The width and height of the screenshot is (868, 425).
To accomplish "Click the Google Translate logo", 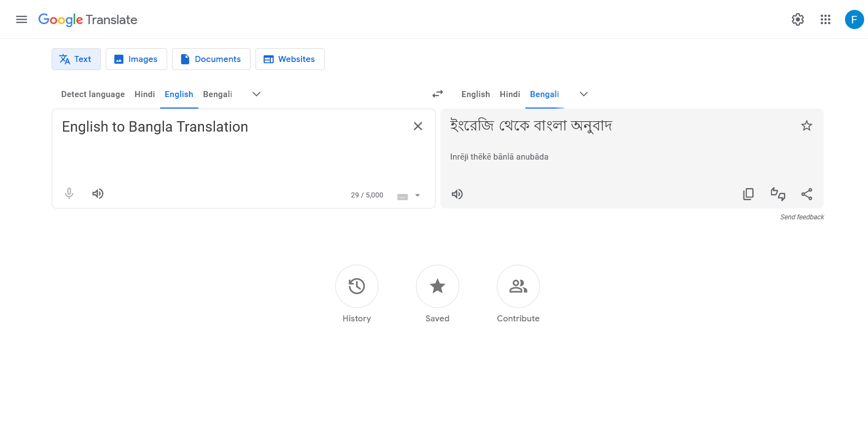I will [88, 20].
